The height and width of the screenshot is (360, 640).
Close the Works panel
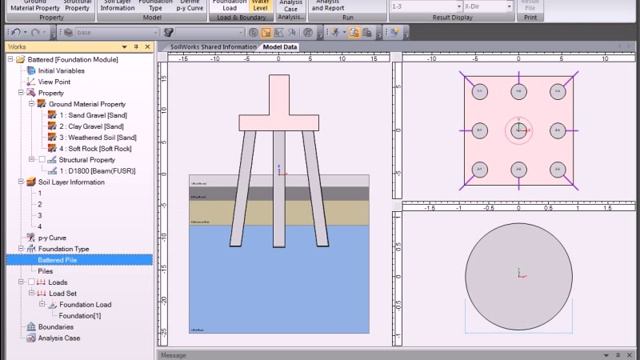tap(147, 47)
